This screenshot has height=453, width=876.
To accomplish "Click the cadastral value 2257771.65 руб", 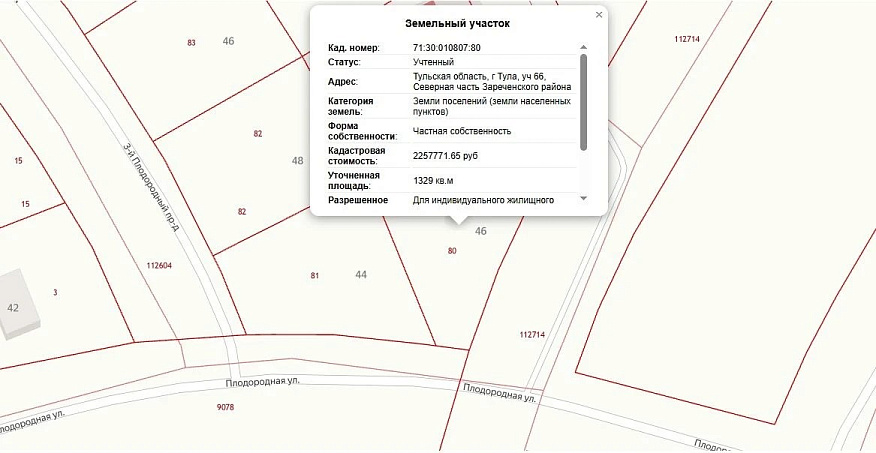I will pos(445,156).
